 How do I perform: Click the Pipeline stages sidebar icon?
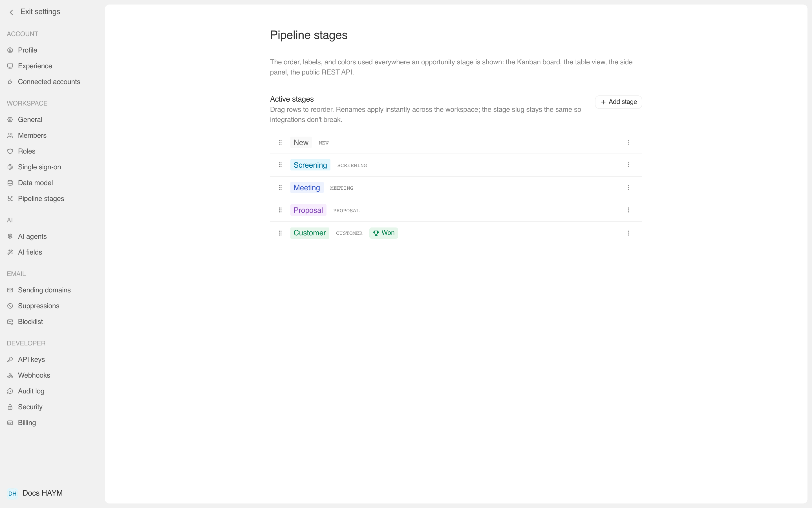tap(10, 199)
